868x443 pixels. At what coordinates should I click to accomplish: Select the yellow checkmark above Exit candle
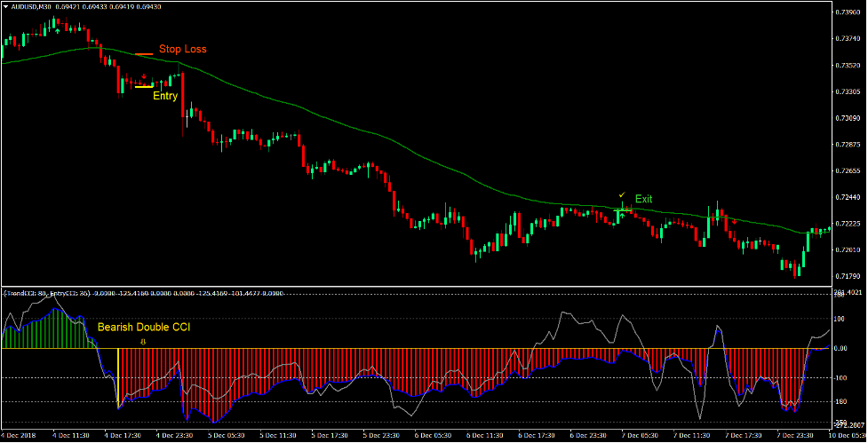coord(622,194)
